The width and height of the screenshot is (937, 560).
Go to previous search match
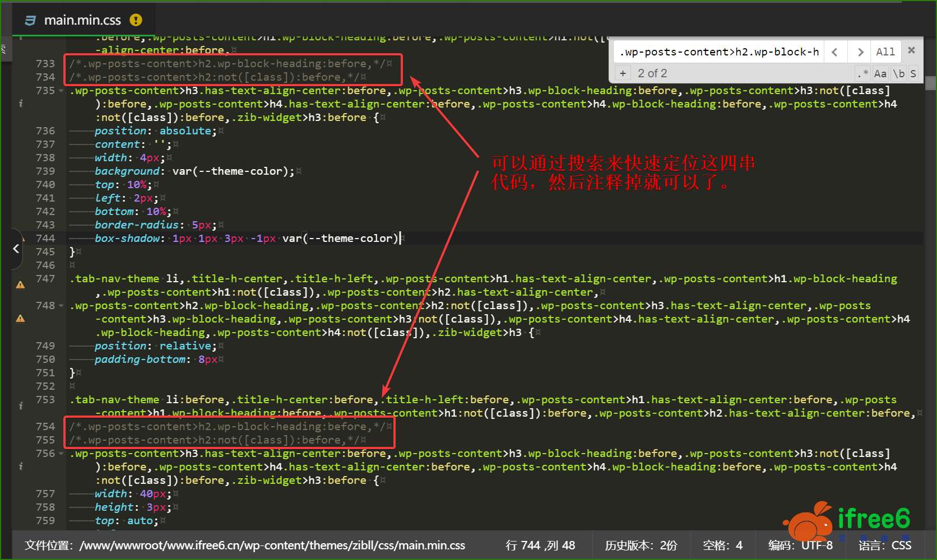pos(834,52)
